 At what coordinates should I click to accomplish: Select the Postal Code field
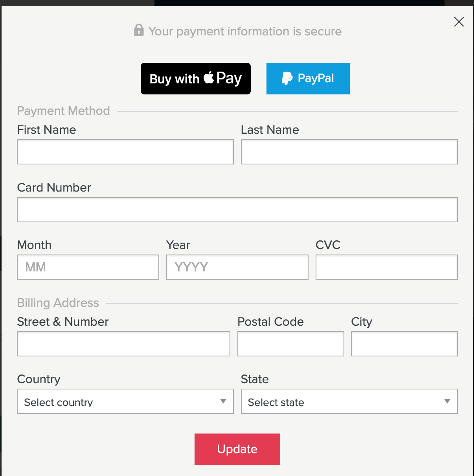[291, 344]
